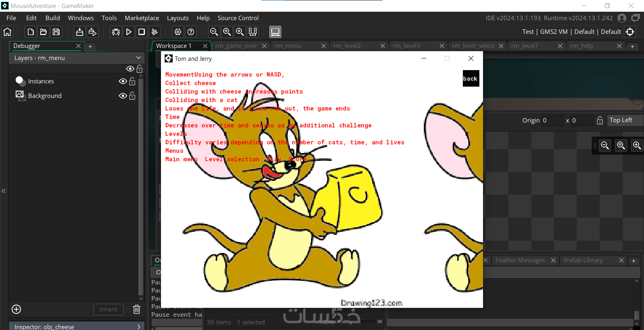The height and width of the screenshot is (330, 644).
Task: Toggle the laptop mode icon in the toolbar
Action: click(275, 32)
